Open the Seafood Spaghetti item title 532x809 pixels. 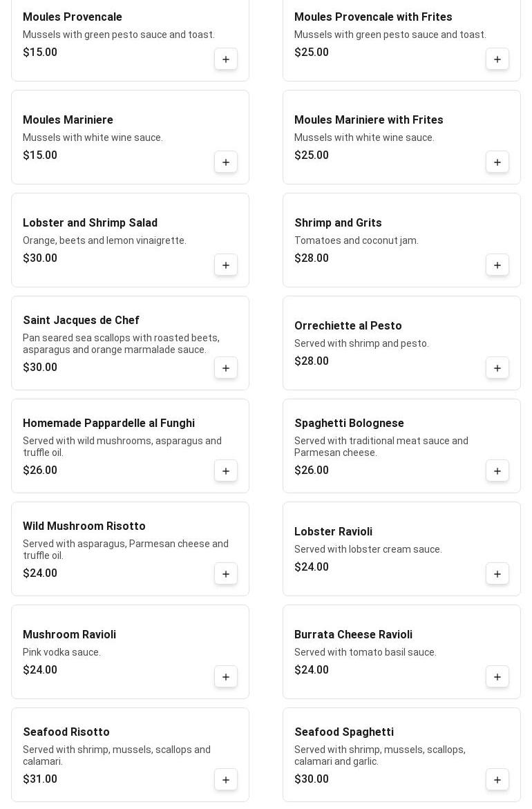[344, 732]
